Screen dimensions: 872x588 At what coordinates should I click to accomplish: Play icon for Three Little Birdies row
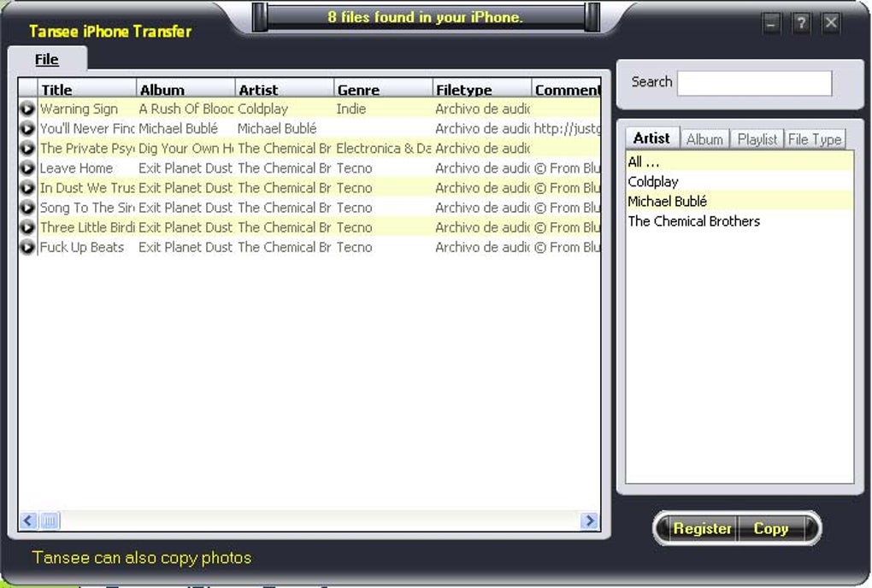(27, 227)
